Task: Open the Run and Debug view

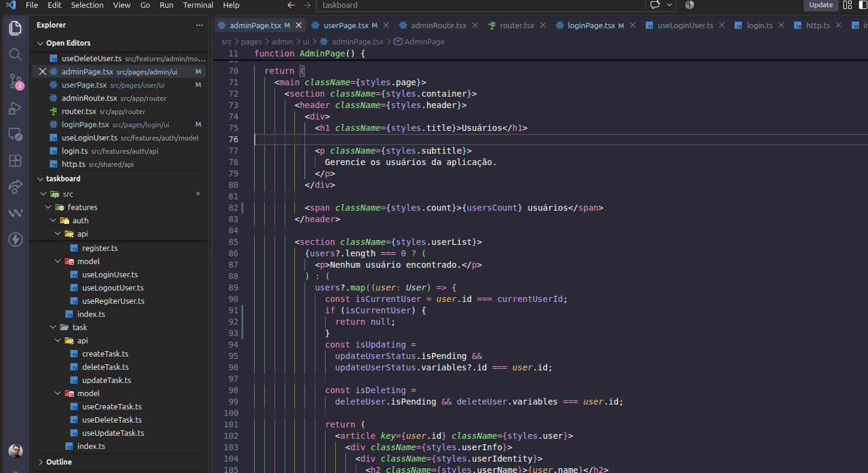Action: [x=16, y=108]
